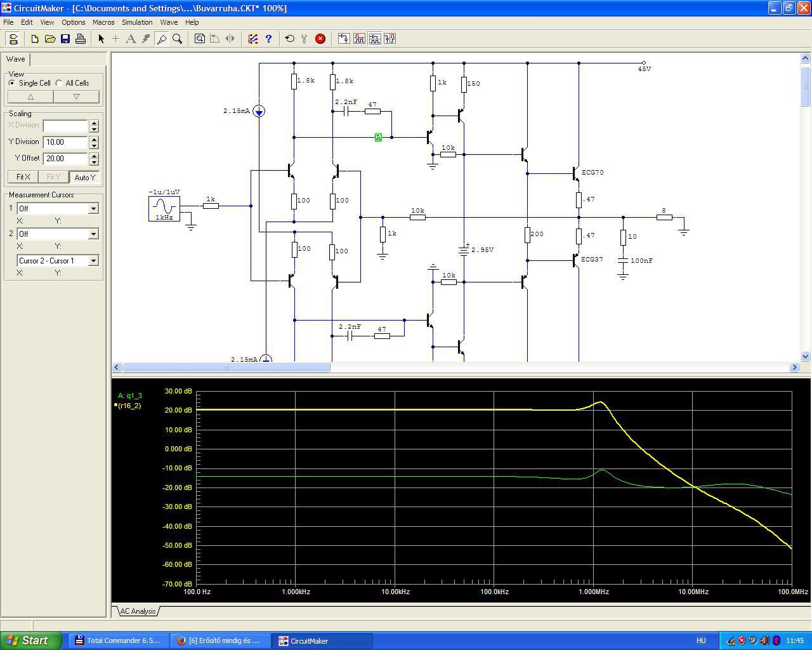Open measurement cursor 2 dropdown
812x650 pixels.
[93, 234]
